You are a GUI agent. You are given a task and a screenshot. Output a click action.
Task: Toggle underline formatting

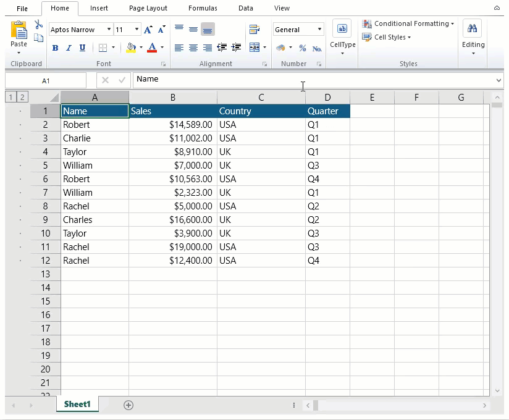82,48
